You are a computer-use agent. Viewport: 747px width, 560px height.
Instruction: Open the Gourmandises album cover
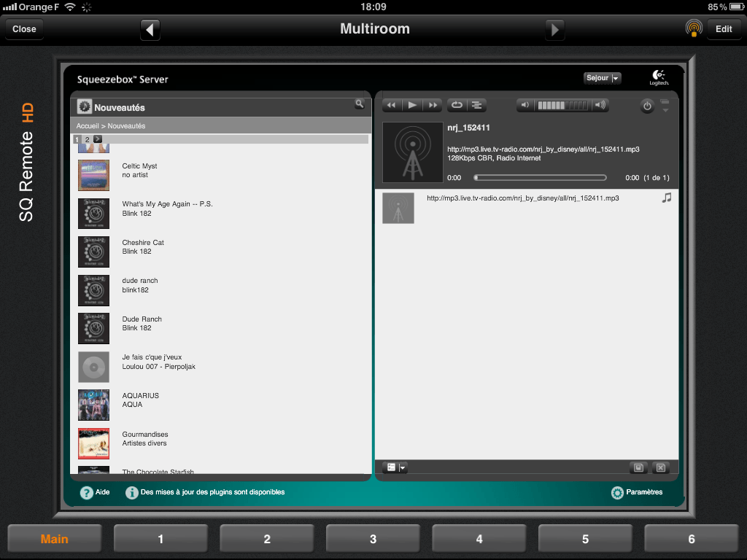tap(94, 444)
